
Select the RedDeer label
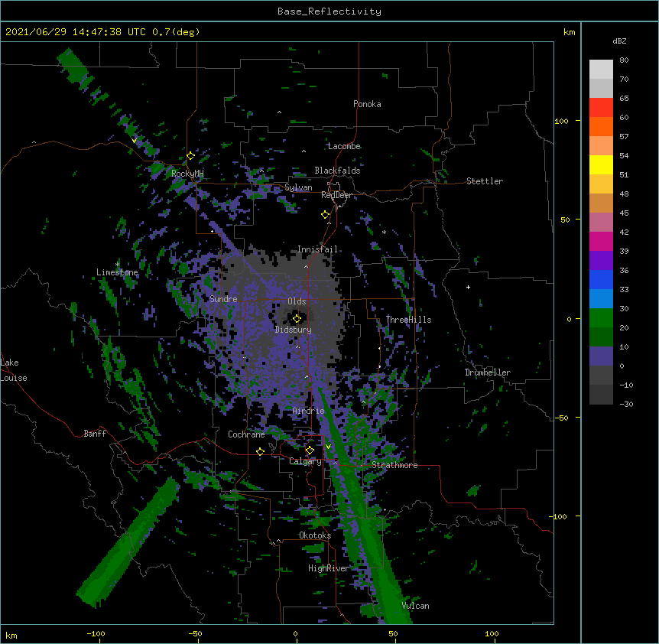click(x=336, y=195)
